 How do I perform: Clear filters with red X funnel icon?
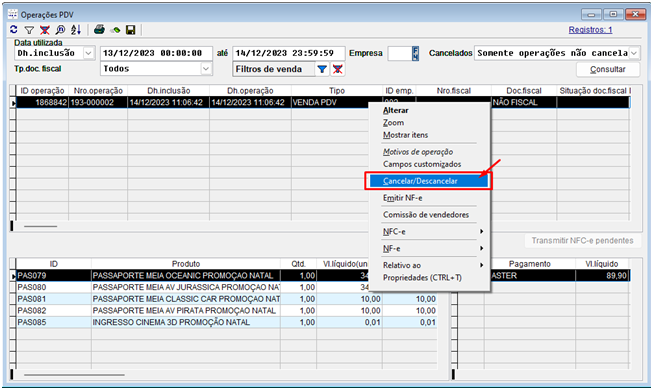coord(44,30)
